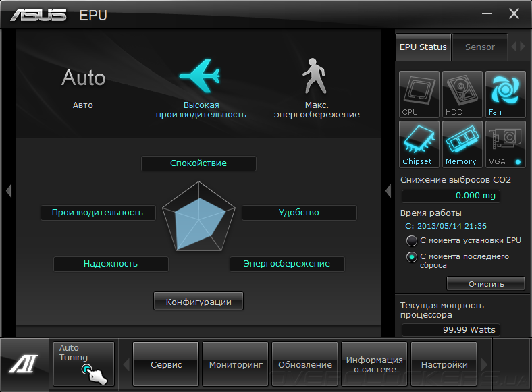Click the Спокойствие label
This screenshot has height=392, width=532.
point(198,163)
